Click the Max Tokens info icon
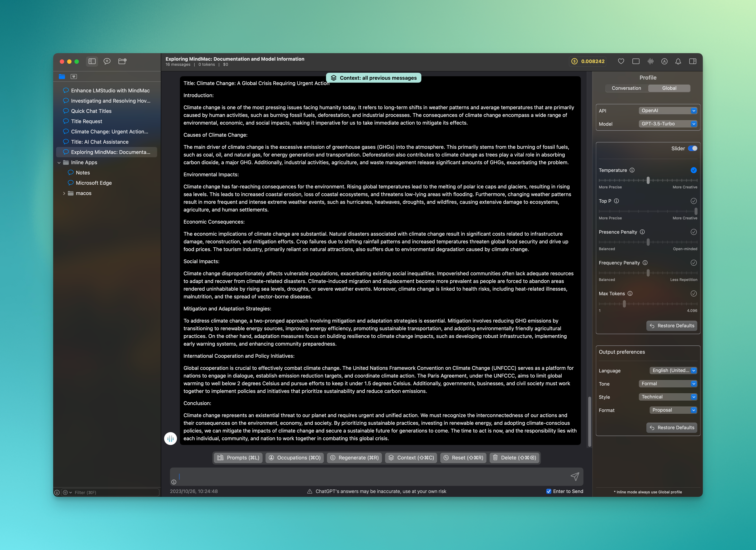 point(630,293)
